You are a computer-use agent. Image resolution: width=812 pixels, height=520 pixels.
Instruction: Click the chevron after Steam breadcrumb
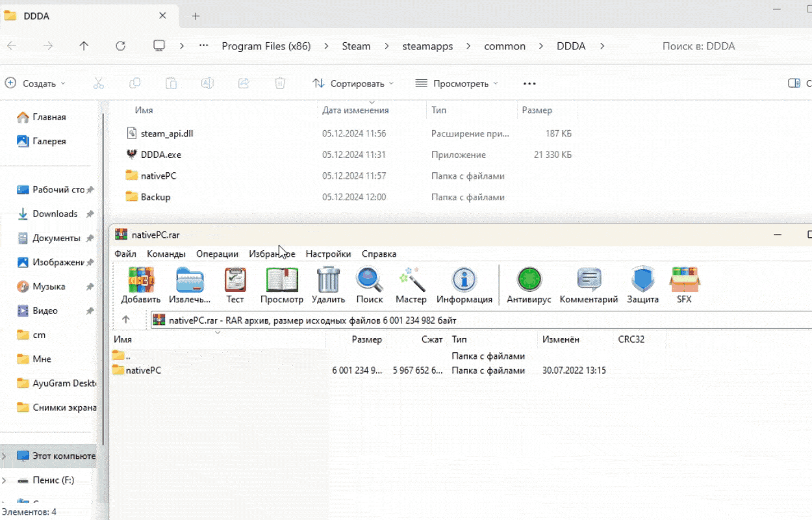click(x=387, y=46)
